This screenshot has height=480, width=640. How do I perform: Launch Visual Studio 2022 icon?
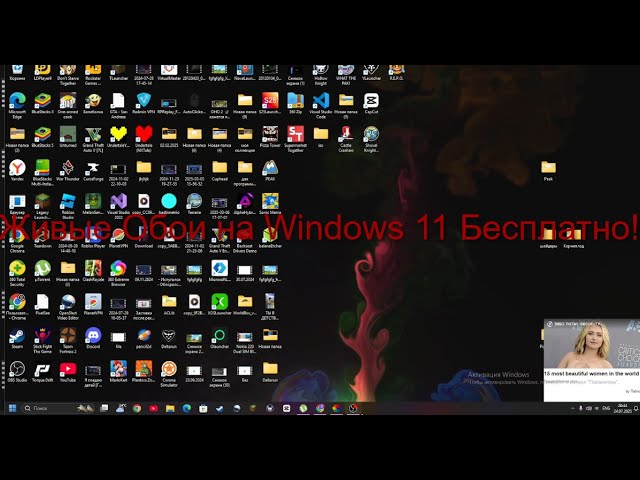tap(118, 206)
